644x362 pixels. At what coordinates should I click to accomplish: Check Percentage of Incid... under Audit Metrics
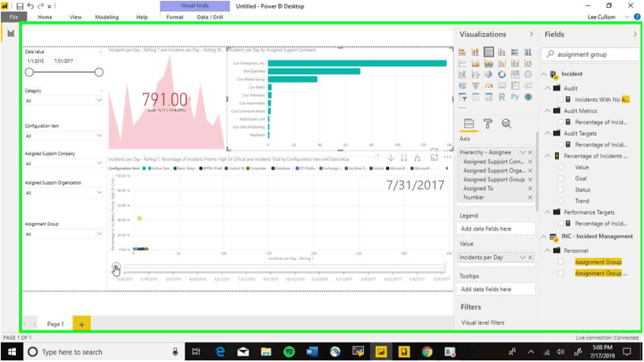tap(560, 122)
